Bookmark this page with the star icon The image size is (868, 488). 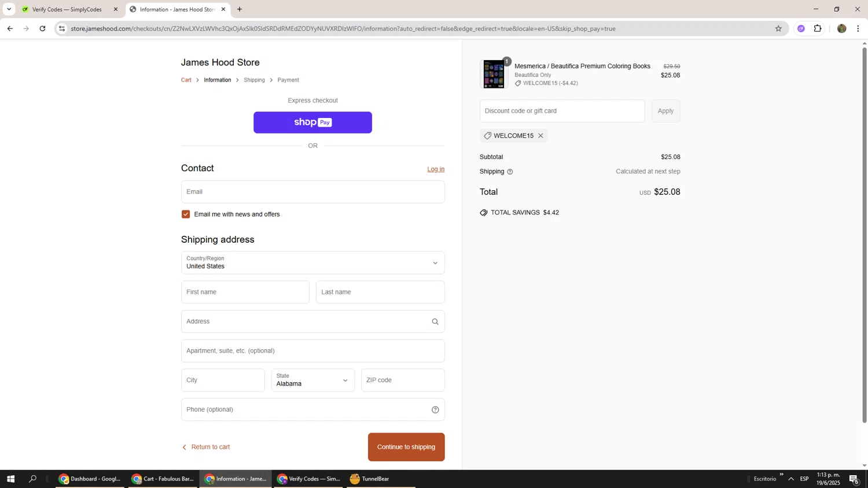point(778,28)
